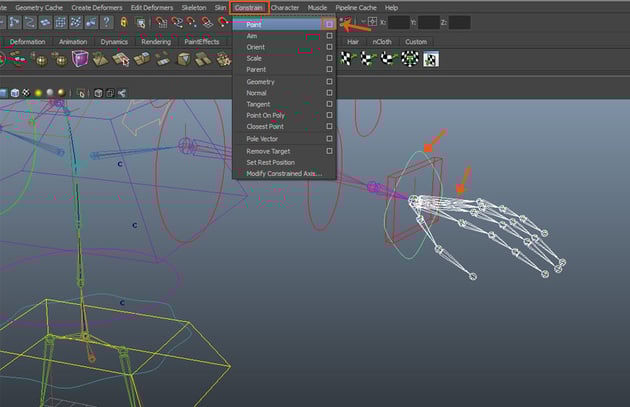Choose Orient from the Constrain menu
Screen dimensions: 630x407
coord(258,47)
